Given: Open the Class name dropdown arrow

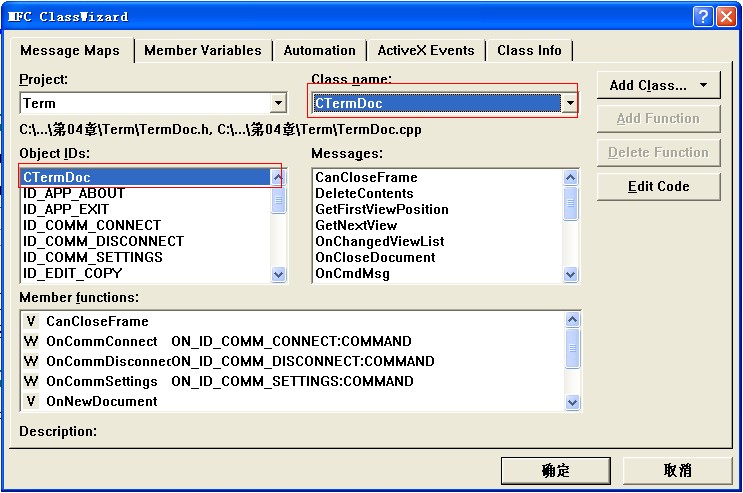Looking at the screenshot, I should (570, 103).
